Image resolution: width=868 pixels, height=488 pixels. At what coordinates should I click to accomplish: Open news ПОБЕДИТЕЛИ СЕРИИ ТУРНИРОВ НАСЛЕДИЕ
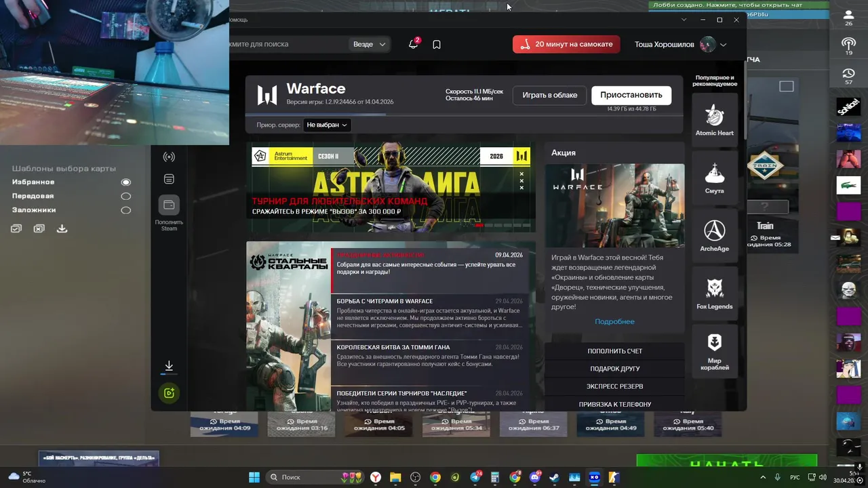[x=429, y=398]
